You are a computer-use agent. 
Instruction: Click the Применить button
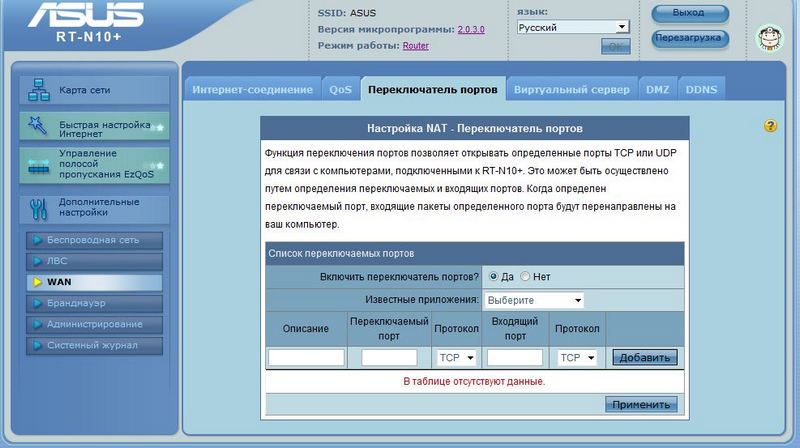coord(641,405)
